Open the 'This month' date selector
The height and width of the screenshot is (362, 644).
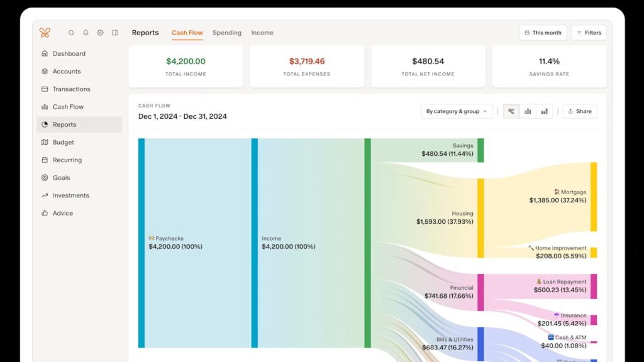[x=542, y=32]
